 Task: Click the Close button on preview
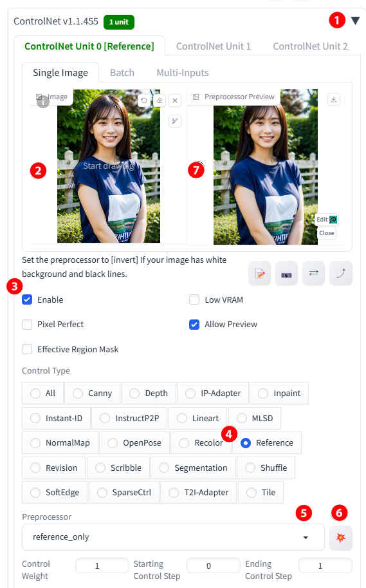[327, 233]
